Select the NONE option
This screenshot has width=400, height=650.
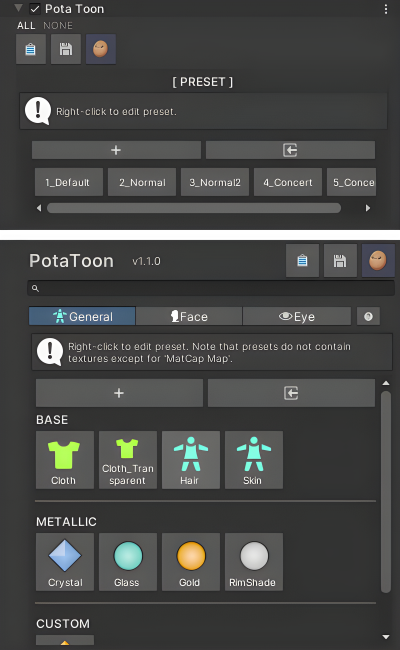pos(58,26)
